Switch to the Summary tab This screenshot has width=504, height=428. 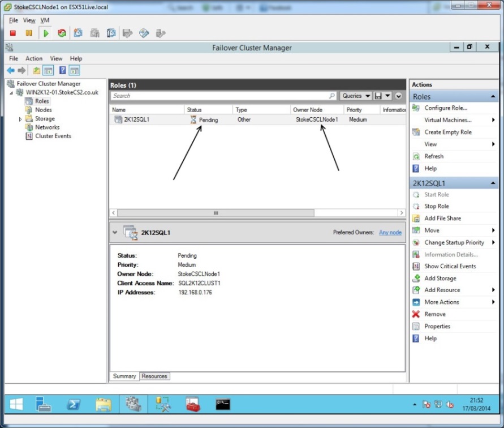tap(124, 376)
